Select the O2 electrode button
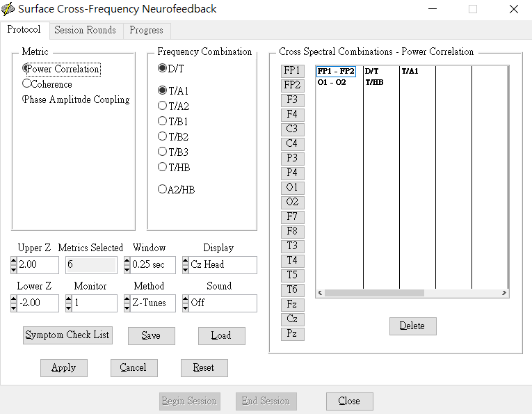532x414 pixels. (x=293, y=202)
